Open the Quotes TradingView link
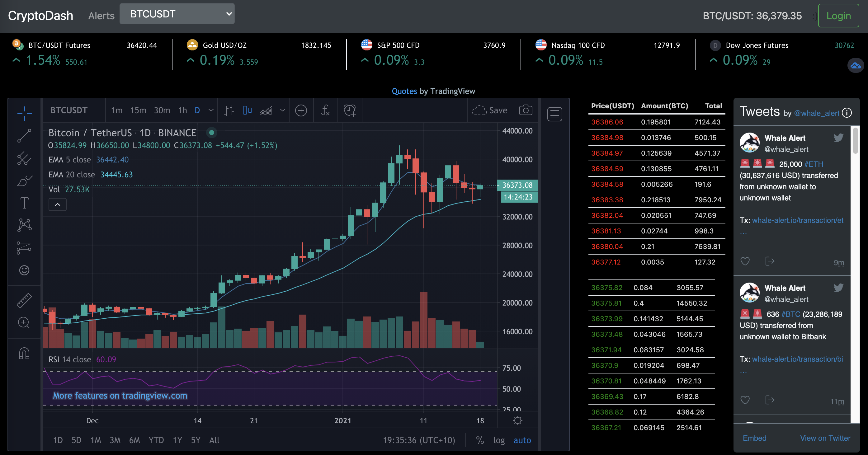 404,91
